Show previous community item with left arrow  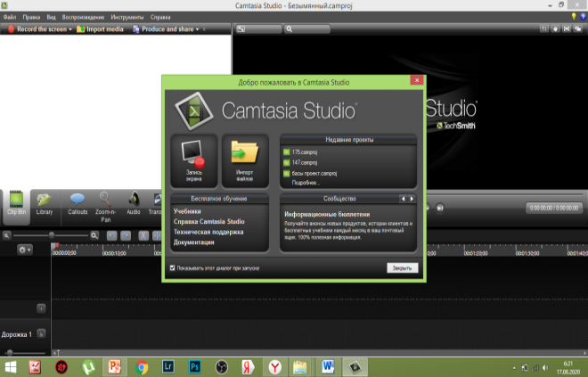tap(403, 199)
